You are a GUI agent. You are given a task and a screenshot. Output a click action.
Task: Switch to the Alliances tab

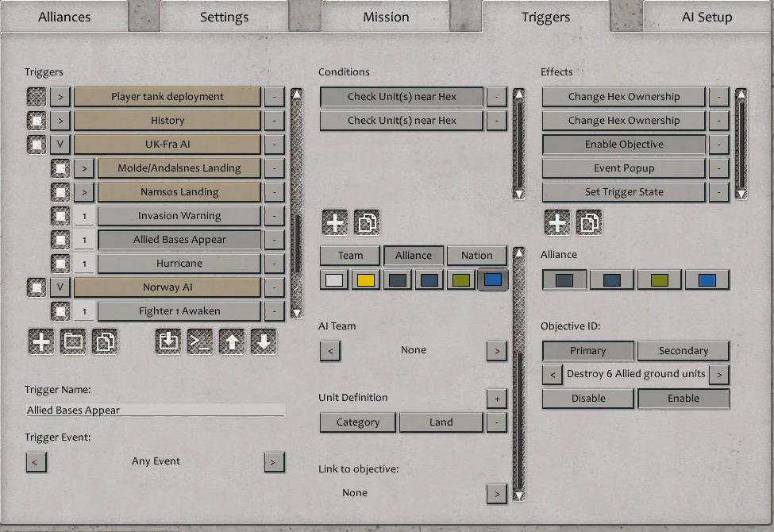coord(64,17)
